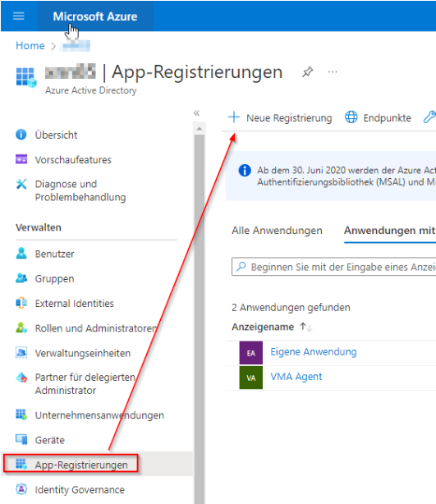Click the External Identities icon
Screen dimensions: 436x504
pyautogui.click(x=21, y=303)
